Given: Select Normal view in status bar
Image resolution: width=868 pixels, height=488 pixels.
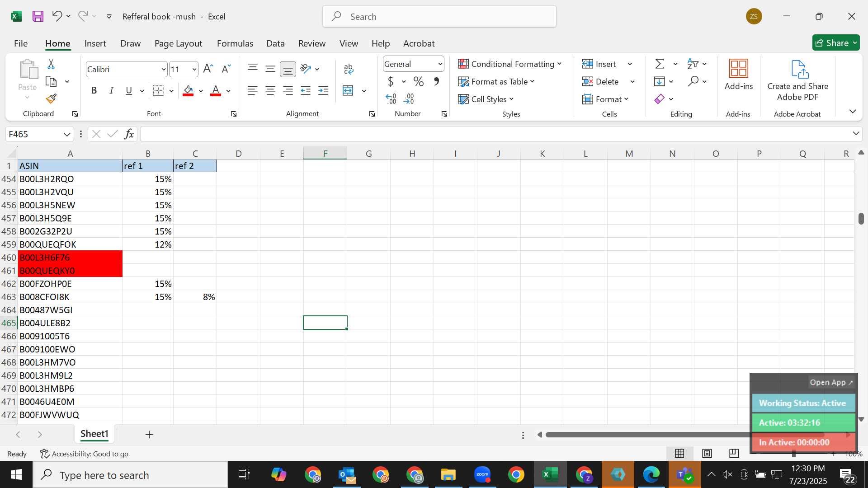Looking at the screenshot, I should 679,453.
